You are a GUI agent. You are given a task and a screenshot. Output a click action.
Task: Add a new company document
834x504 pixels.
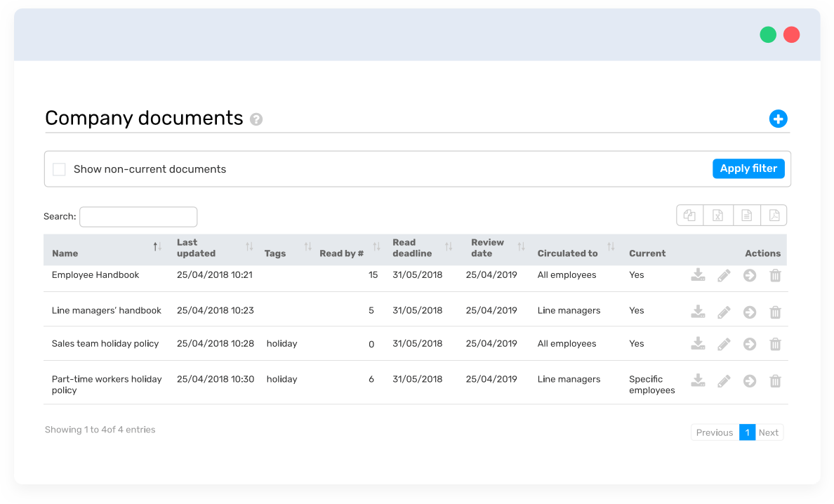coord(778,119)
